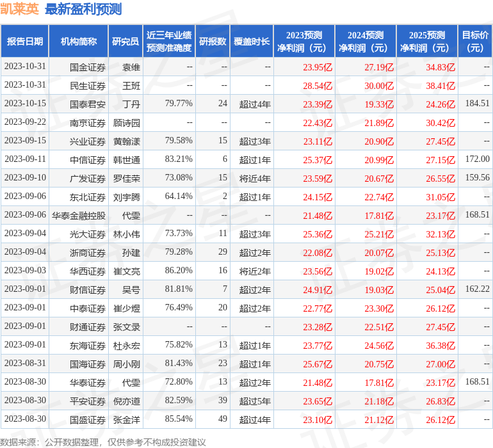The width and height of the screenshot is (493, 448).
Task: Click researcher name 刘宇腾
Action: pos(127,197)
